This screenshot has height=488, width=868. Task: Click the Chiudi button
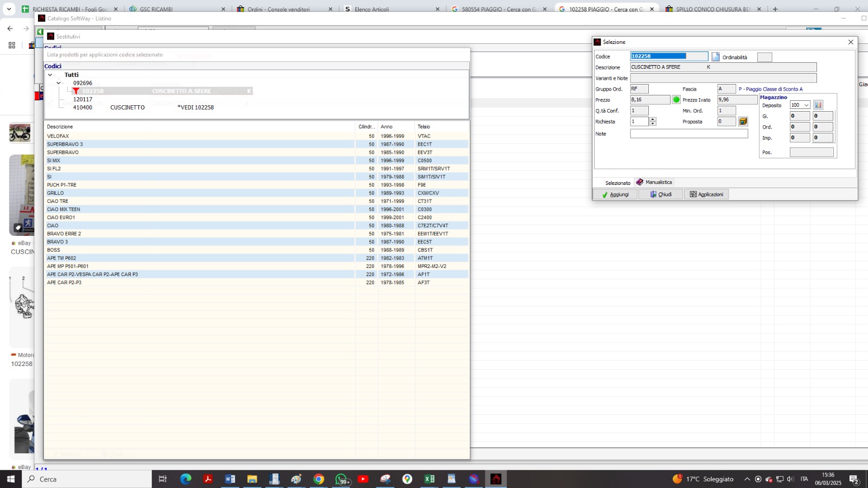[661, 194]
